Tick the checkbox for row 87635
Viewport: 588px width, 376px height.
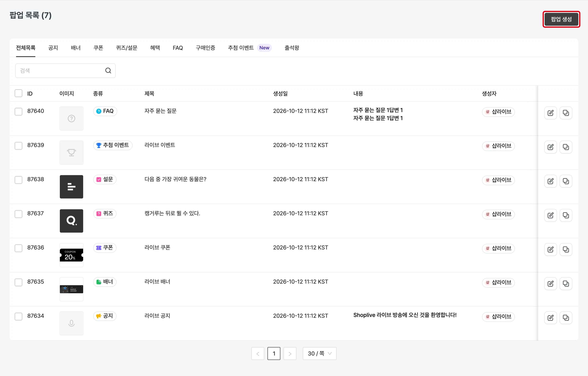18,282
